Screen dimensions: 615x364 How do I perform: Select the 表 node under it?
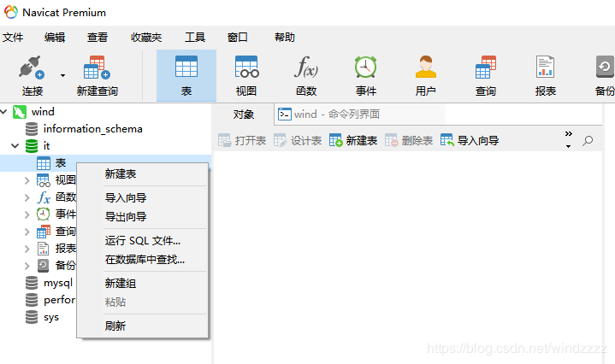(x=61, y=163)
